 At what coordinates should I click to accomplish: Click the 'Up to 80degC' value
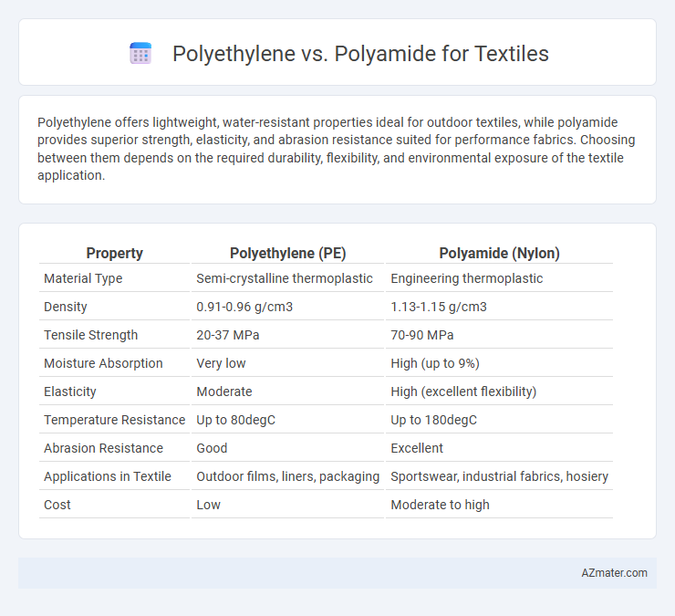click(x=236, y=420)
